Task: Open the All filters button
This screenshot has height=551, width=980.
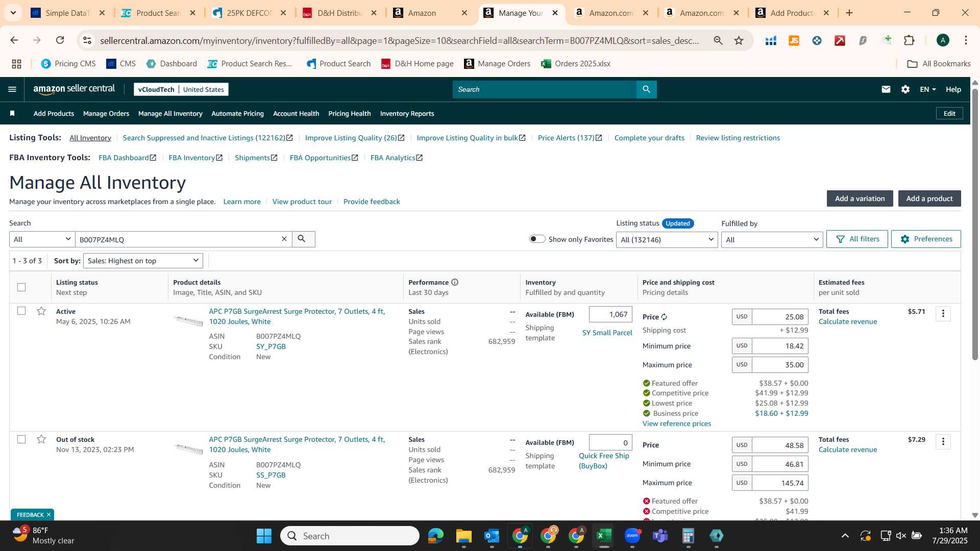Action: (857, 239)
